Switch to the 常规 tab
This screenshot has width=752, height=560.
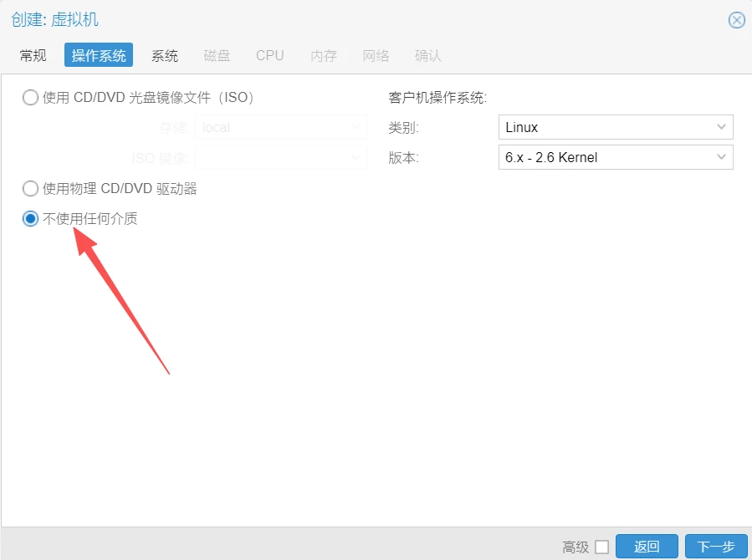[x=33, y=56]
